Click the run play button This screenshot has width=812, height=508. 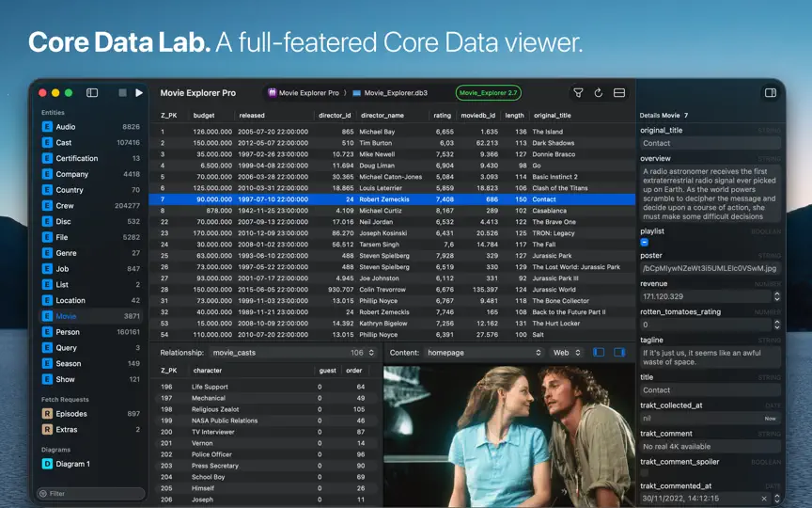click(x=139, y=93)
